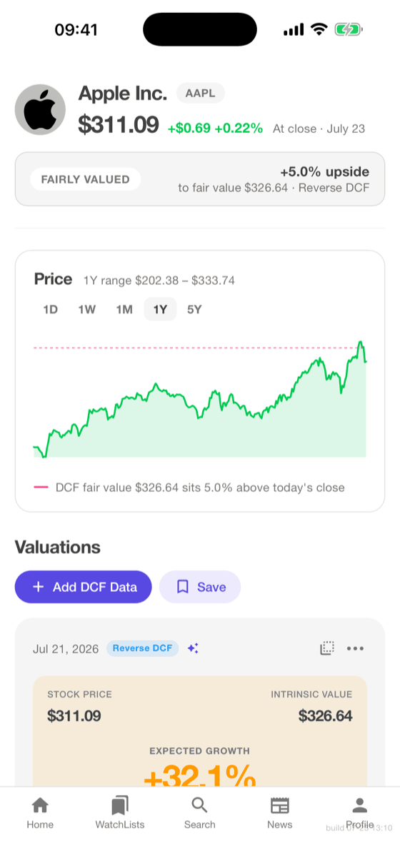Save the valuation with Save button

point(200,587)
